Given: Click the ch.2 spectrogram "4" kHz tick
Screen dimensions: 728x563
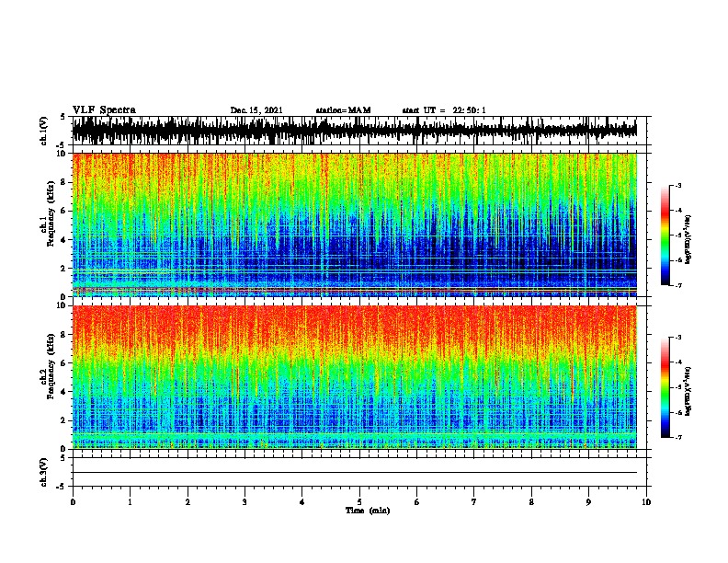Looking at the screenshot, I should point(64,392).
